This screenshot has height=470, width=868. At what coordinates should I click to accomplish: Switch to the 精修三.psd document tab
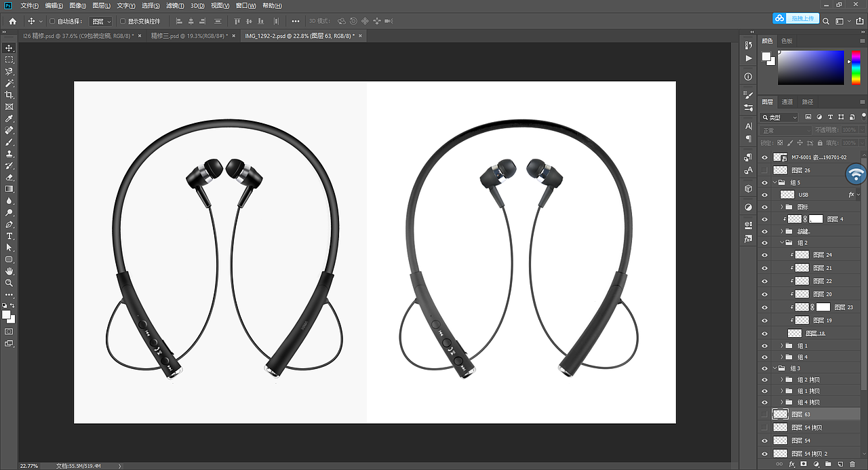pyautogui.click(x=188, y=35)
